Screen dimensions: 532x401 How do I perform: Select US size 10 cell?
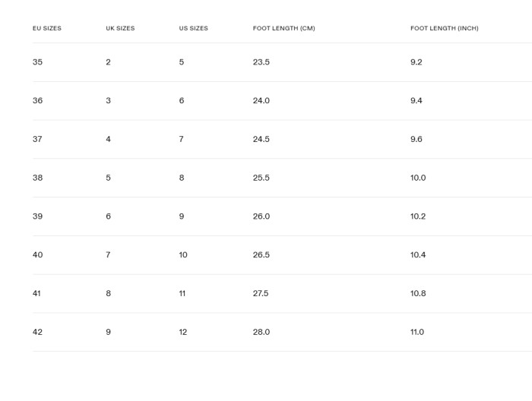point(183,254)
